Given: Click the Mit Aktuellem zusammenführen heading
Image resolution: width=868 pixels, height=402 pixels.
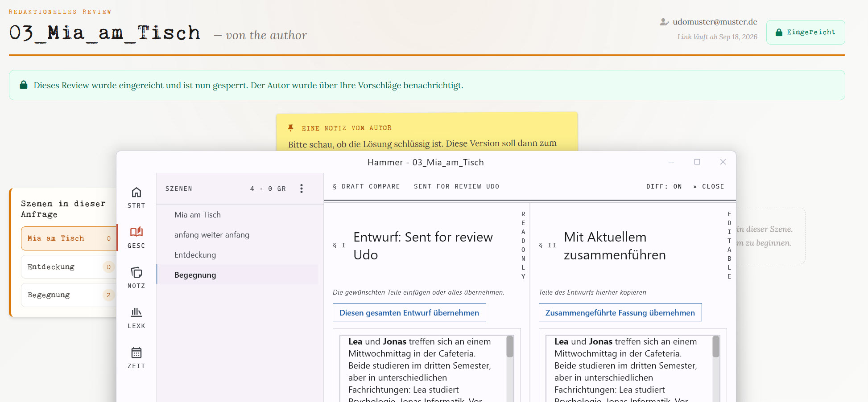Looking at the screenshot, I should tap(615, 246).
